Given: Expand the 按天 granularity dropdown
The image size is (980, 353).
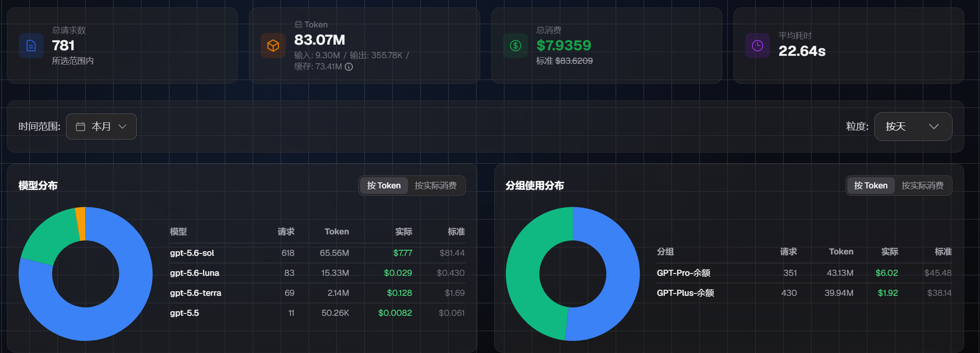Looking at the screenshot, I should pyautogui.click(x=913, y=127).
